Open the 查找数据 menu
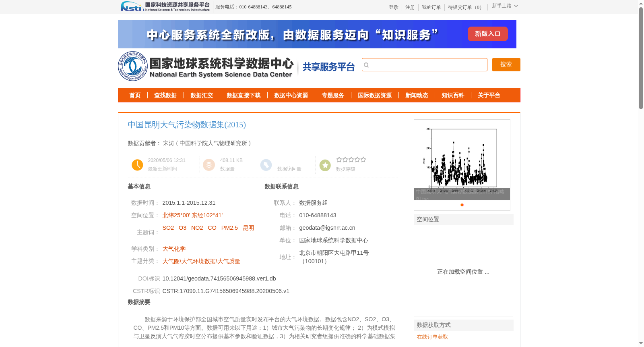This screenshot has height=347, width=644. pyautogui.click(x=165, y=95)
